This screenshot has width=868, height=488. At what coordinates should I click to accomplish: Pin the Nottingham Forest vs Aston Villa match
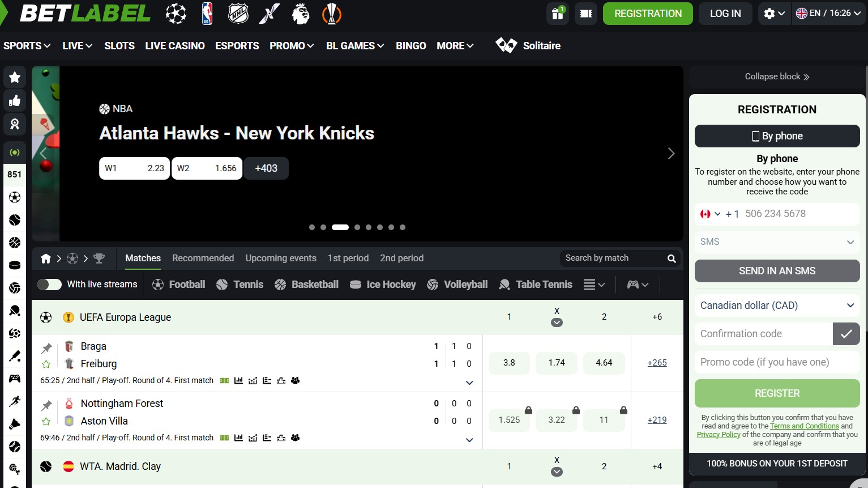pyautogui.click(x=46, y=405)
